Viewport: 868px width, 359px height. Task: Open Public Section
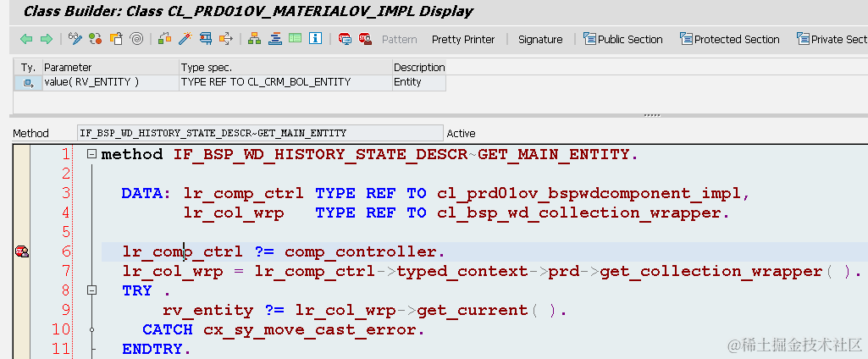click(623, 39)
